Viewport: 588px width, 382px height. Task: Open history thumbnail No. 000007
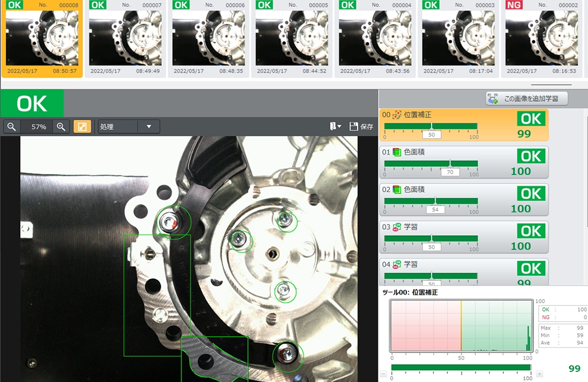coord(126,38)
